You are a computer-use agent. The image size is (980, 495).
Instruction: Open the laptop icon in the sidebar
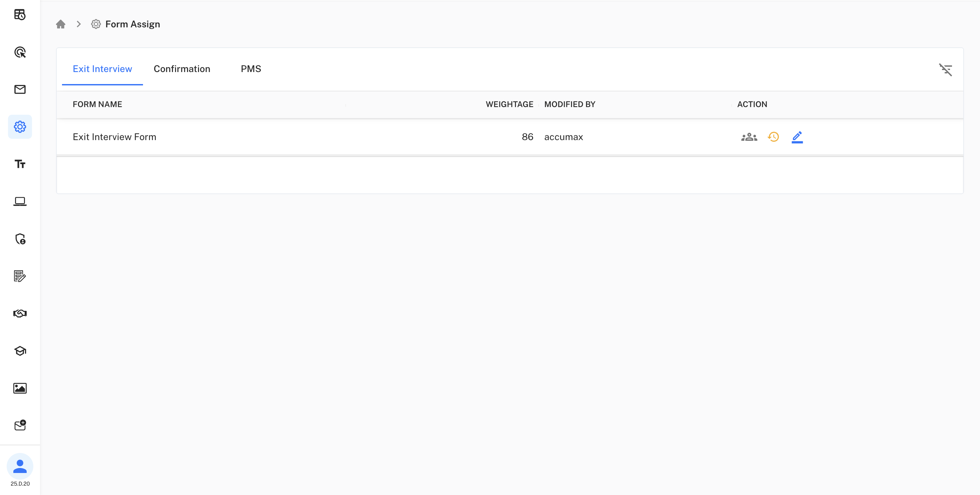[x=20, y=201]
